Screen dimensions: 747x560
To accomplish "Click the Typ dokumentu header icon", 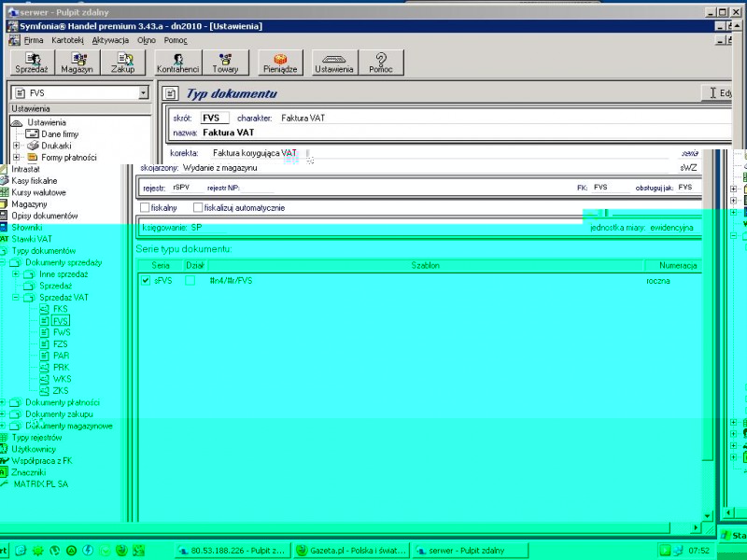I will (171, 93).
